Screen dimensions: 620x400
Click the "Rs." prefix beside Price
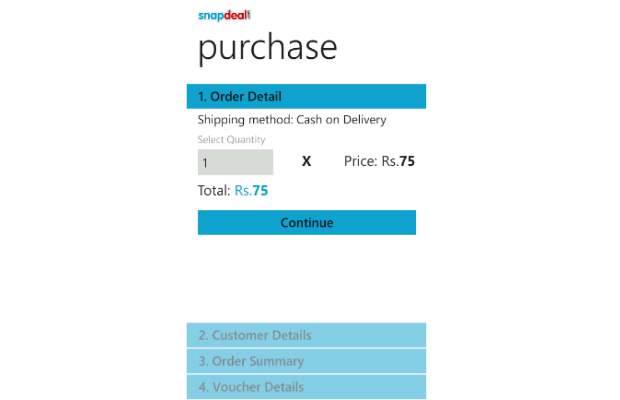pyautogui.click(x=390, y=161)
